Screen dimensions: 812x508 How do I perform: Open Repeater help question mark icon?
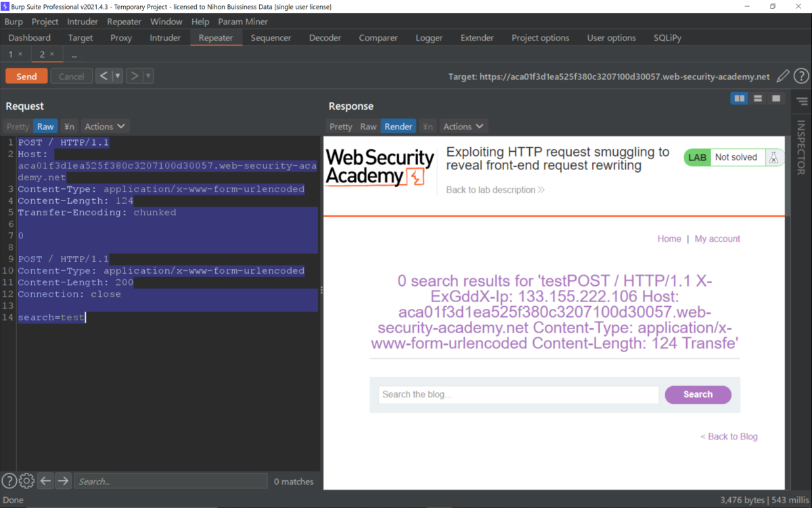click(801, 77)
